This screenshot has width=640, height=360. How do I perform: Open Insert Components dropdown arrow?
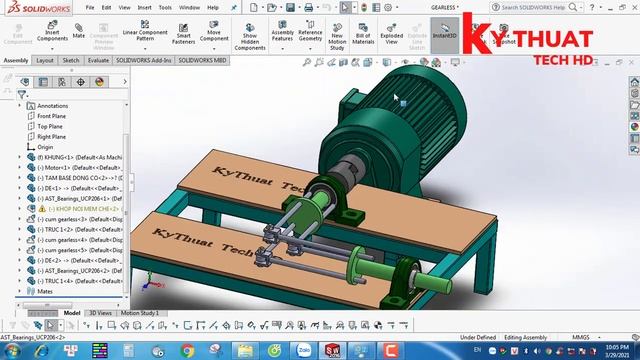click(52, 48)
